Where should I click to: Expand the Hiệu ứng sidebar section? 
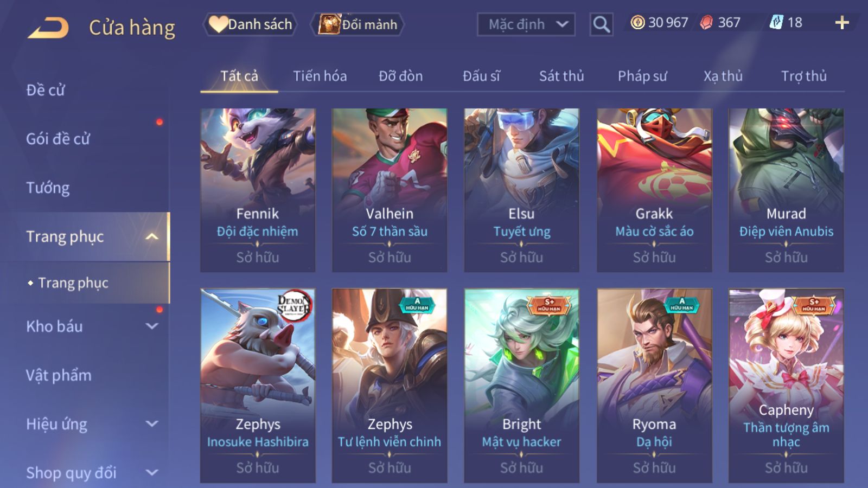152,424
